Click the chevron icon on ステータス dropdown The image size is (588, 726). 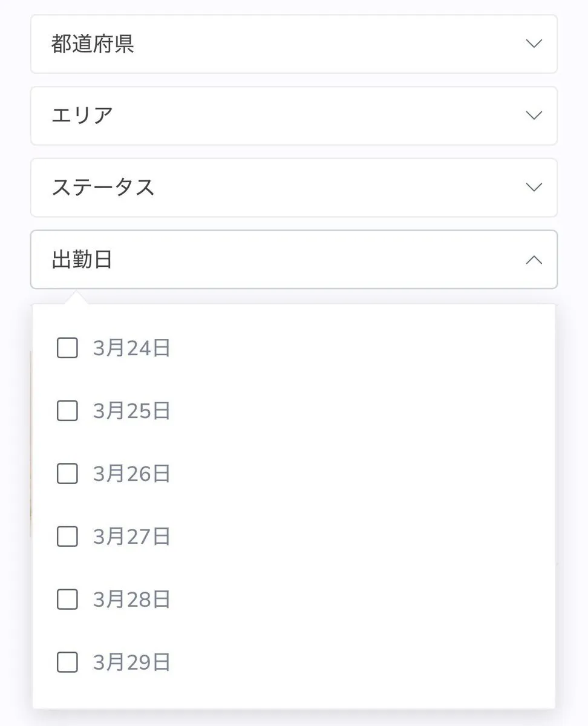click(x=534, y=188)
